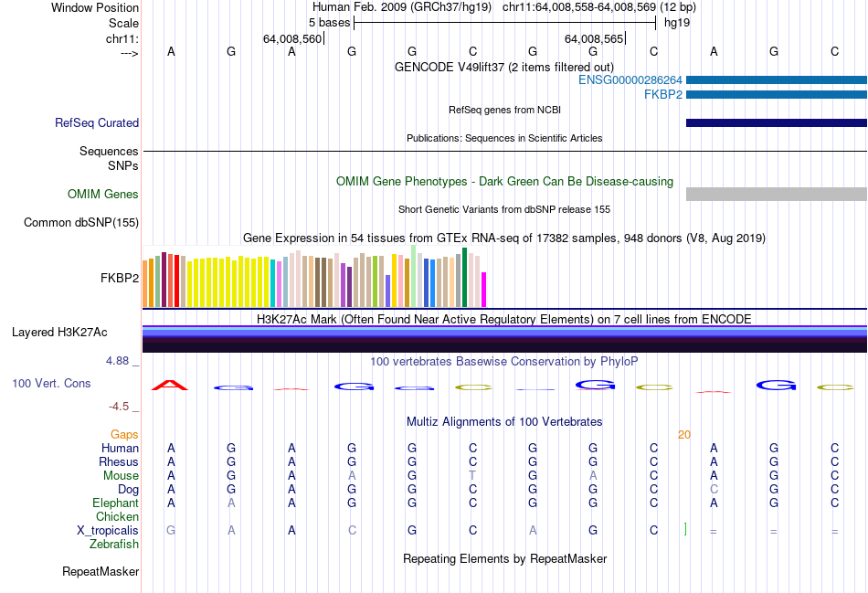
Task: Click the 100 Vert. Cons track label
Action: click(x=51, y=383)
